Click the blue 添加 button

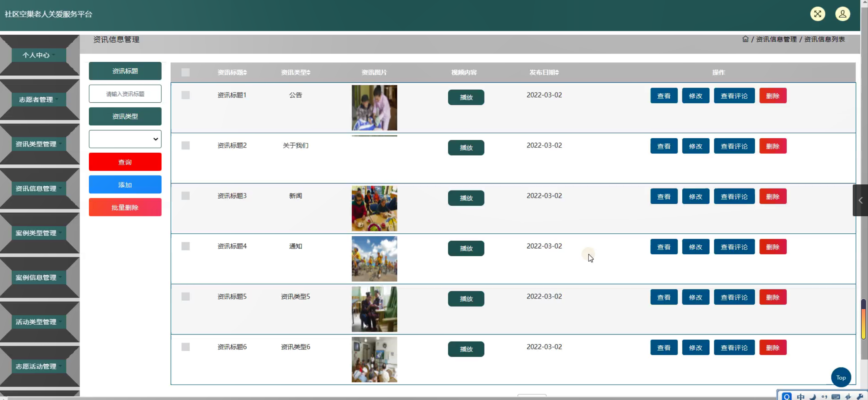click(x=125, y=185)
